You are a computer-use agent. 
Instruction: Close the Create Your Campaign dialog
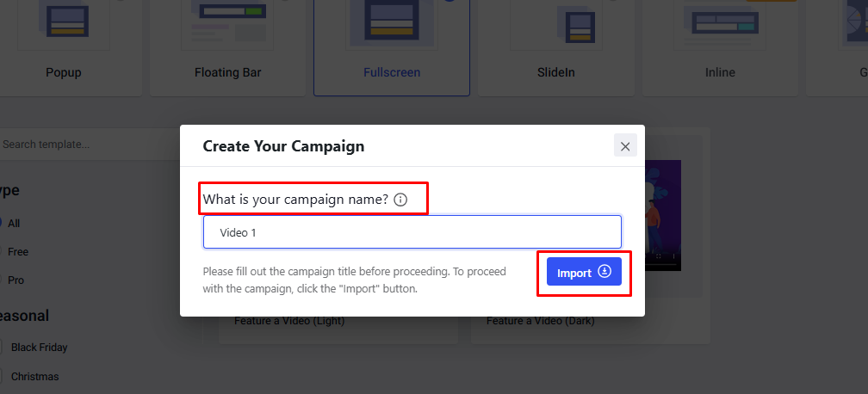[x=625, y=146]
